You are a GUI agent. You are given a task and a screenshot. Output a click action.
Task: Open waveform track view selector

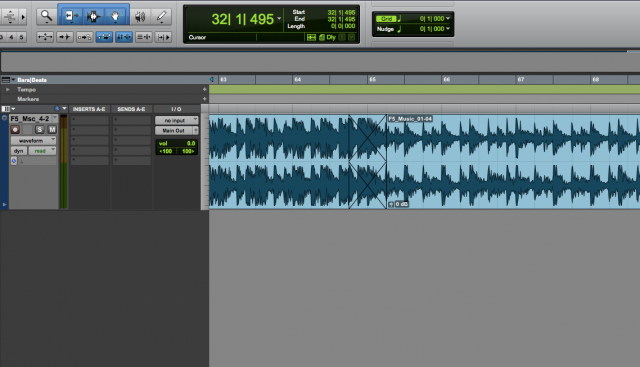33,140
